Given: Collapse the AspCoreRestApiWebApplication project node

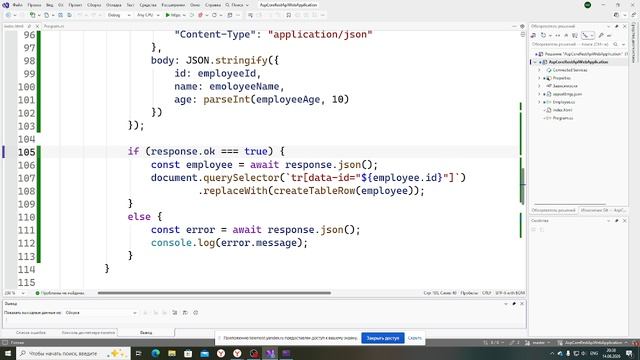Looking at the screenshot, I should tap(535, 62).
